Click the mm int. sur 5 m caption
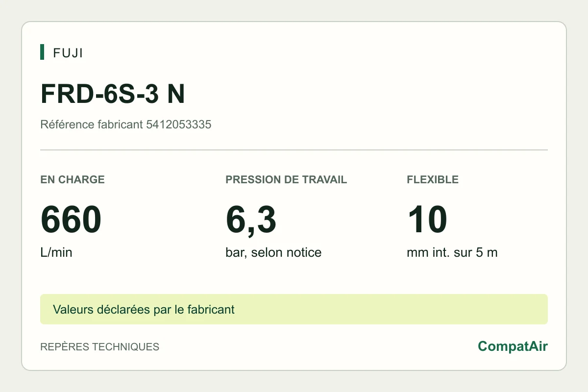The height and width of the screenshot is (392, 588). click(x=452, y=253)
